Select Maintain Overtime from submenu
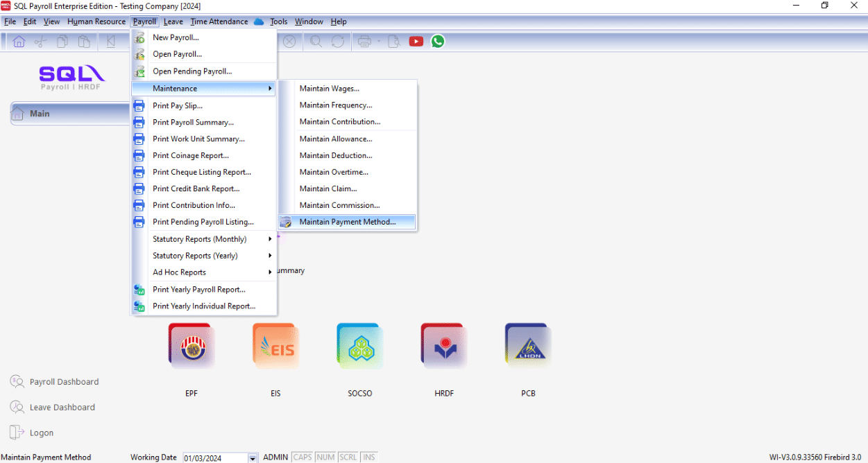The height and width of the screenshot is (463, 868). (334, 172)
